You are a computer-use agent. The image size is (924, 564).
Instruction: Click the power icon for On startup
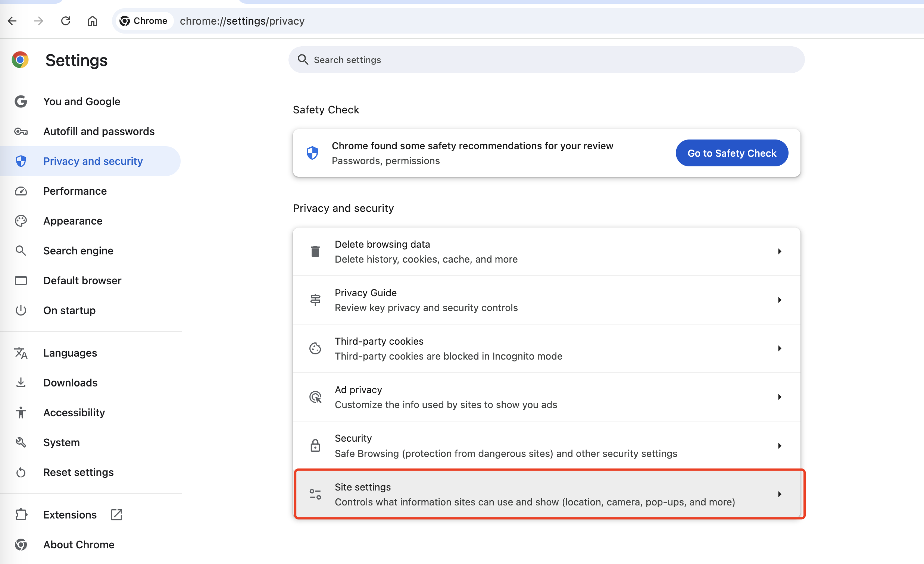pyautogui.click(x=21, y=311)
